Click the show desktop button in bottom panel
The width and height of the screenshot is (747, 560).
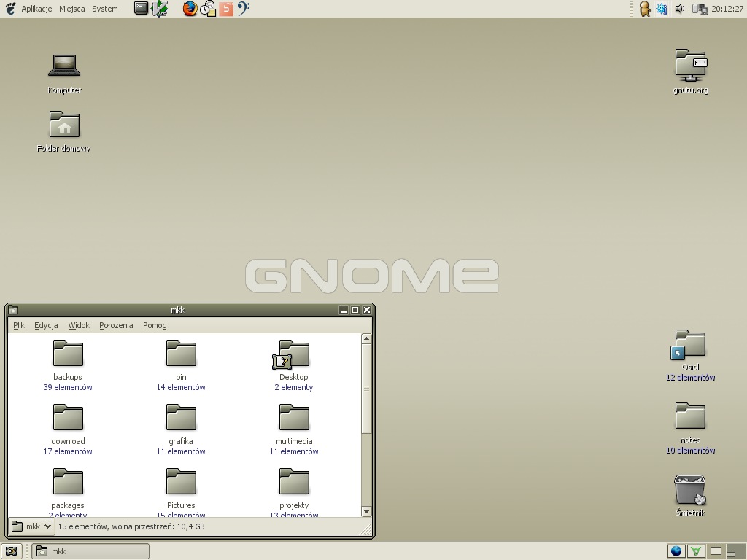12,551
